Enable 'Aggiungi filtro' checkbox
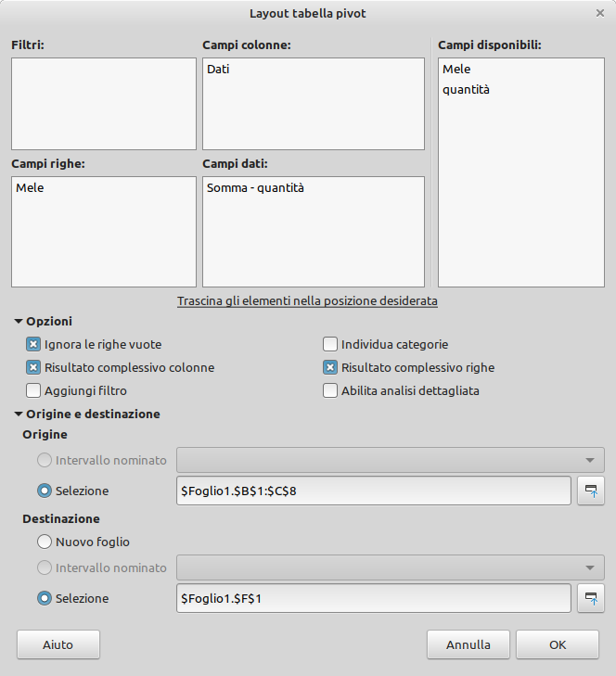616x676 pixels. point(34,390)
